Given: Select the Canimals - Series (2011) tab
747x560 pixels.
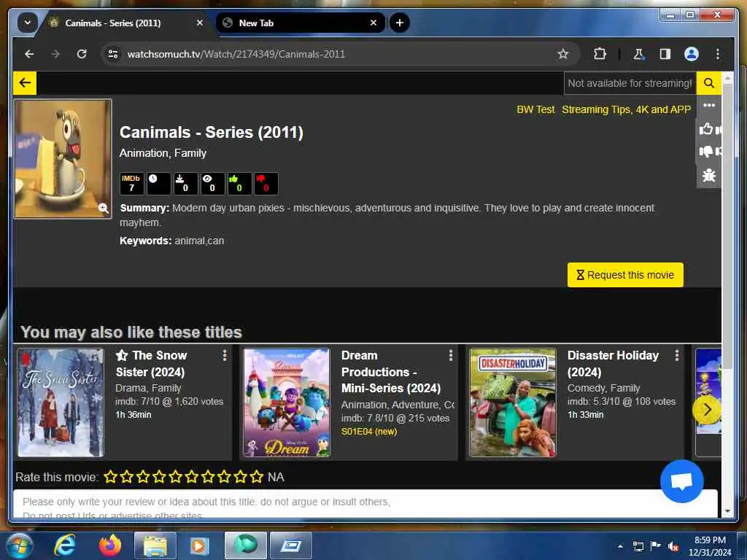Looking at the screenshot, I should pos(124,23).
